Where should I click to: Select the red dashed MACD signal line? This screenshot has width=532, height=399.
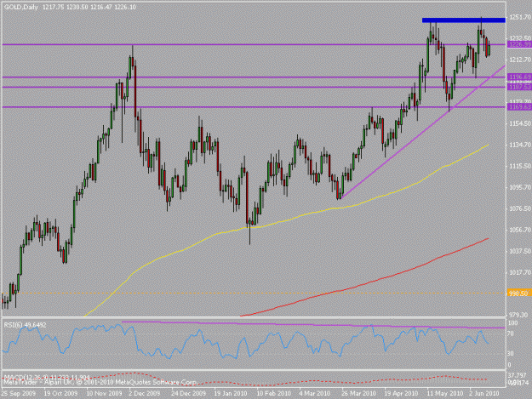coord(246,379)
